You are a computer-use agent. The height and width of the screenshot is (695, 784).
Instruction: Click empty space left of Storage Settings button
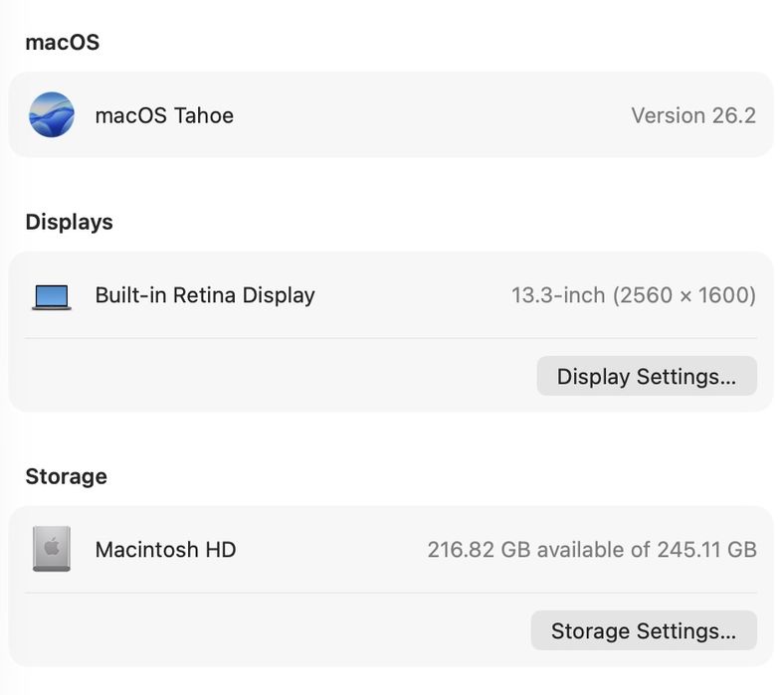tap(279, 631)
